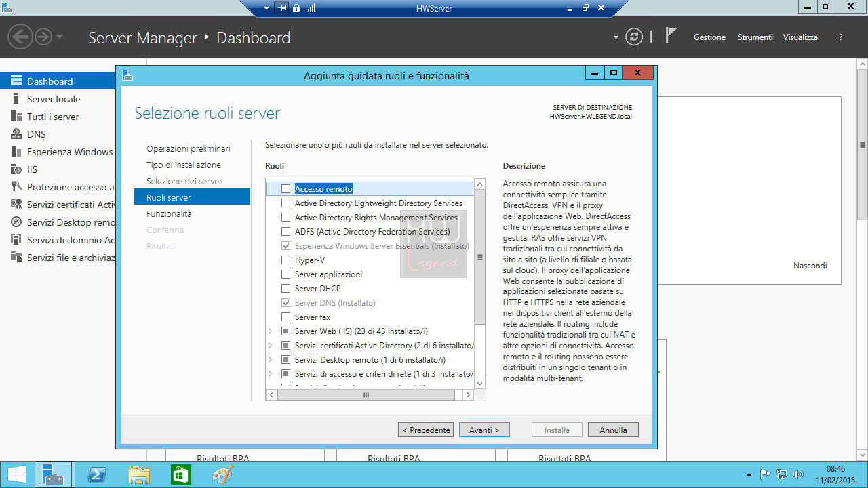The image size is (868, 488).
Task: Expand Servizi di accesso e criteri di rete
Action: (x=271, y=374)
